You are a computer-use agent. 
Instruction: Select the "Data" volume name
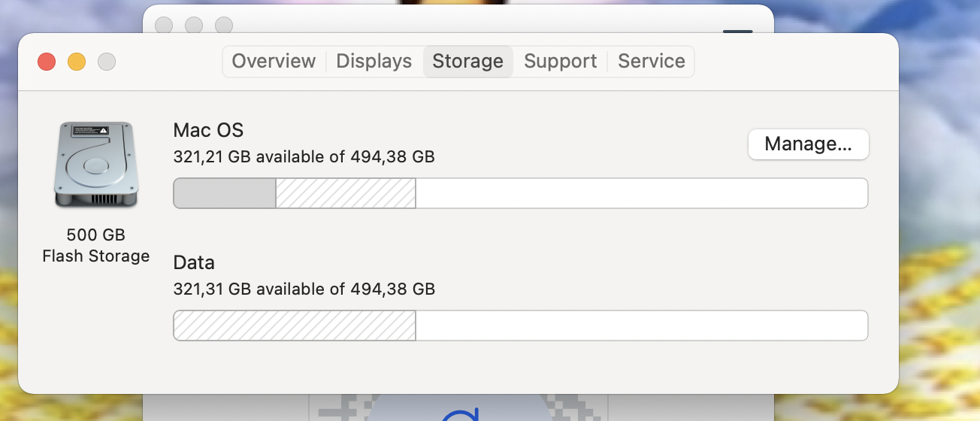point(194,262)
